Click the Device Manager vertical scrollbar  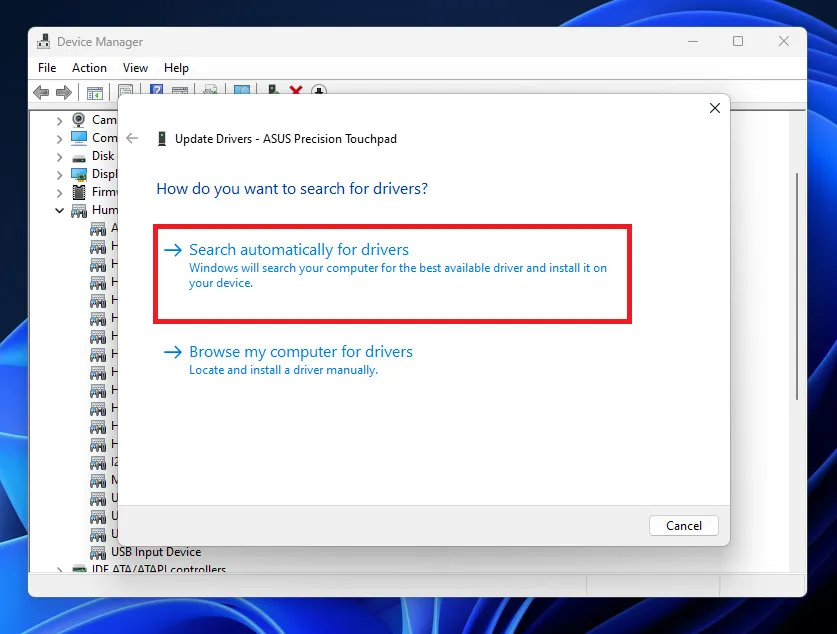[797, 286]
